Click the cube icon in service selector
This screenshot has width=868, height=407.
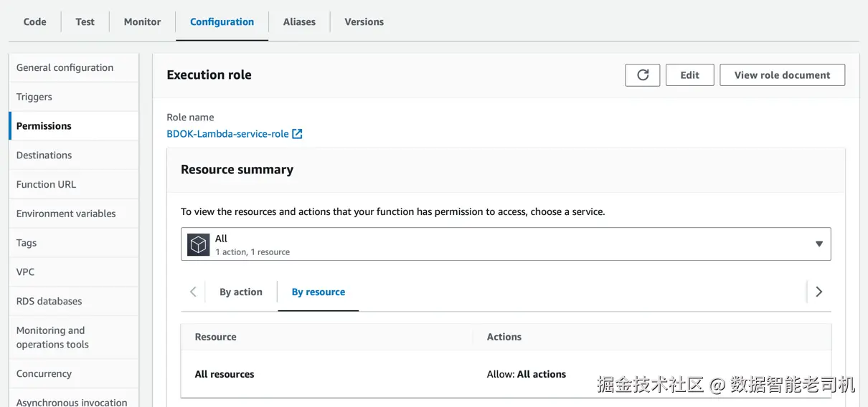click(x=198, y=244)
